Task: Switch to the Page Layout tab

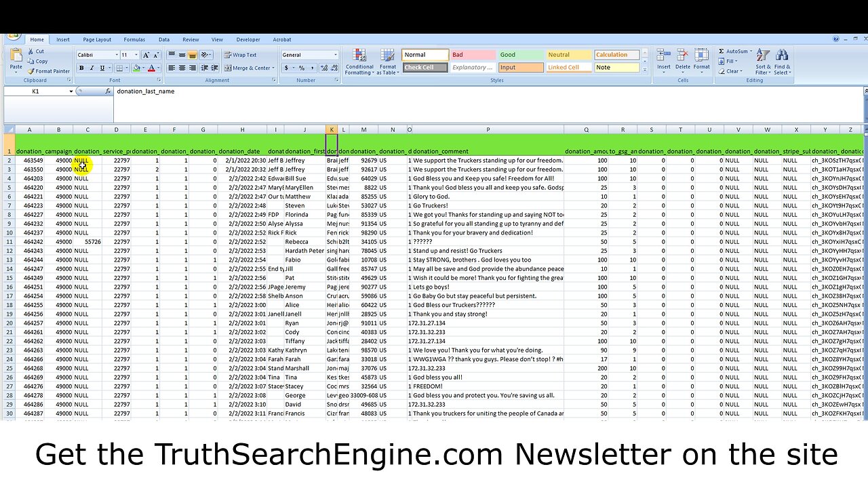Action: [97, 40]
